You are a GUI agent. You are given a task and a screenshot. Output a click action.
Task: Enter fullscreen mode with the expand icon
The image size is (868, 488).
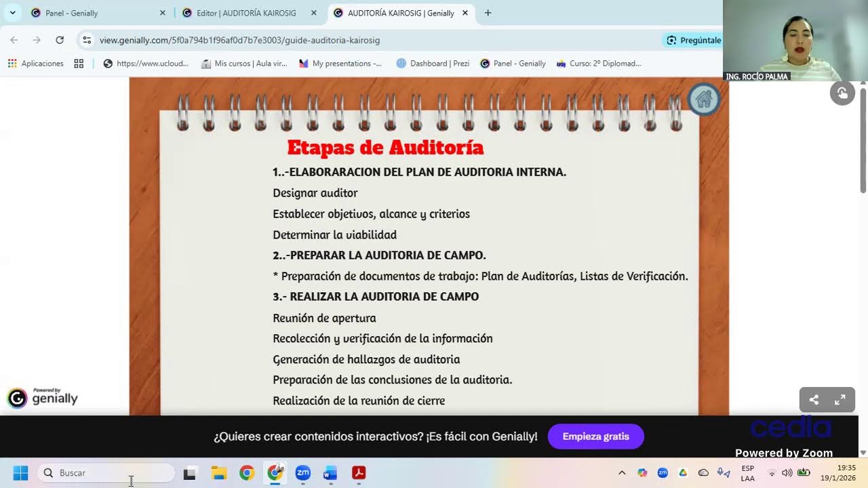[840, 400]
